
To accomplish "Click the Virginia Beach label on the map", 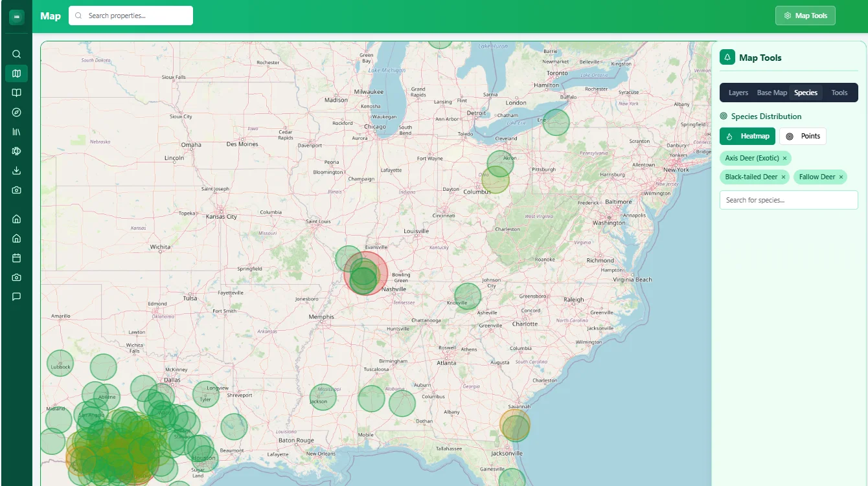I will (633, 280).
